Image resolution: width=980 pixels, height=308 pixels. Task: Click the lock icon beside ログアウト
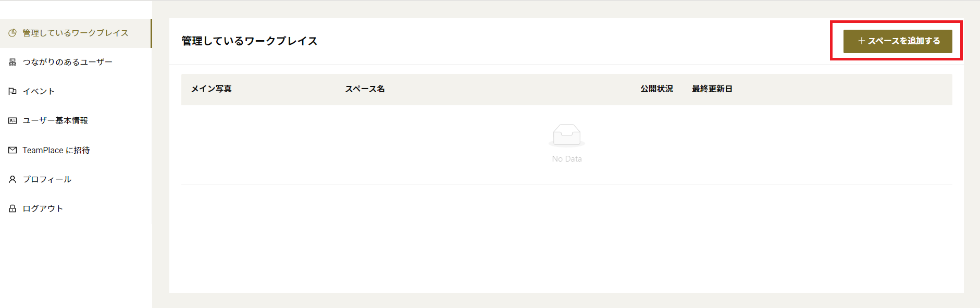coord(13,208)
